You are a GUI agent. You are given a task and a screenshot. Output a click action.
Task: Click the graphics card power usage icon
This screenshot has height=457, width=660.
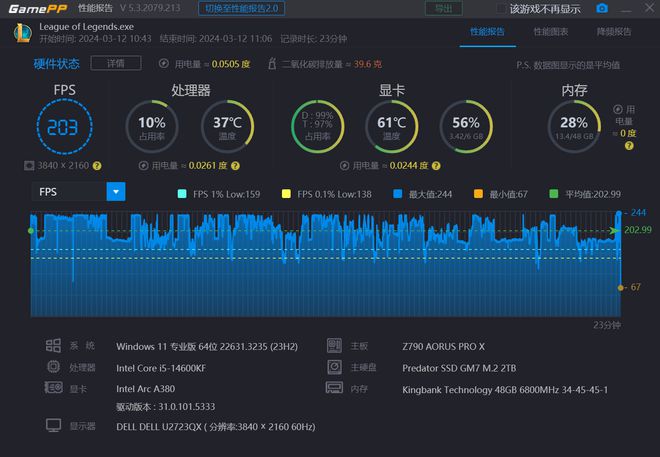[344, 166]
